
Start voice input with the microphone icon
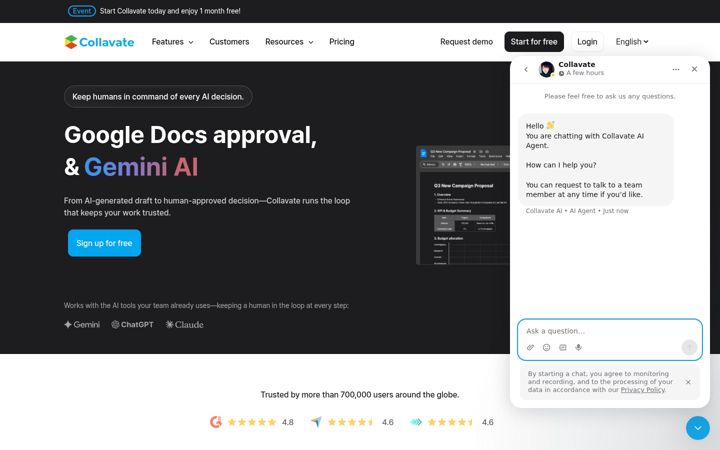click(579, 348)
